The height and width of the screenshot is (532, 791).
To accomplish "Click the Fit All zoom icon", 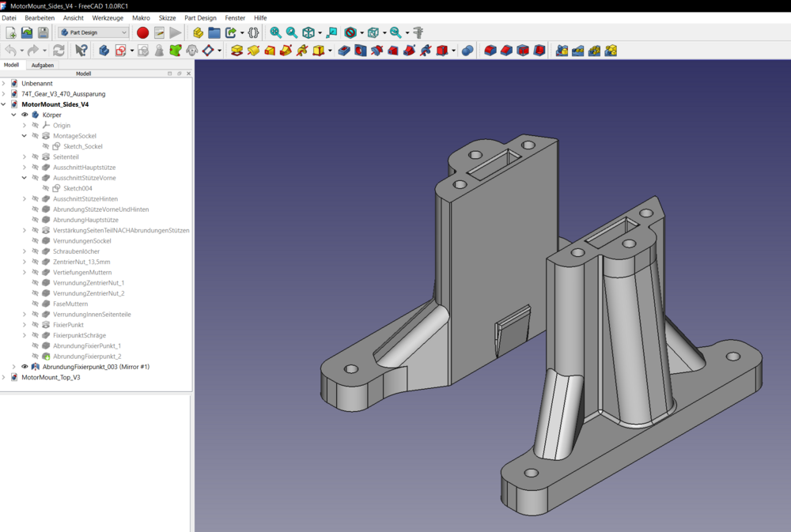I will (x=275, y=32).
